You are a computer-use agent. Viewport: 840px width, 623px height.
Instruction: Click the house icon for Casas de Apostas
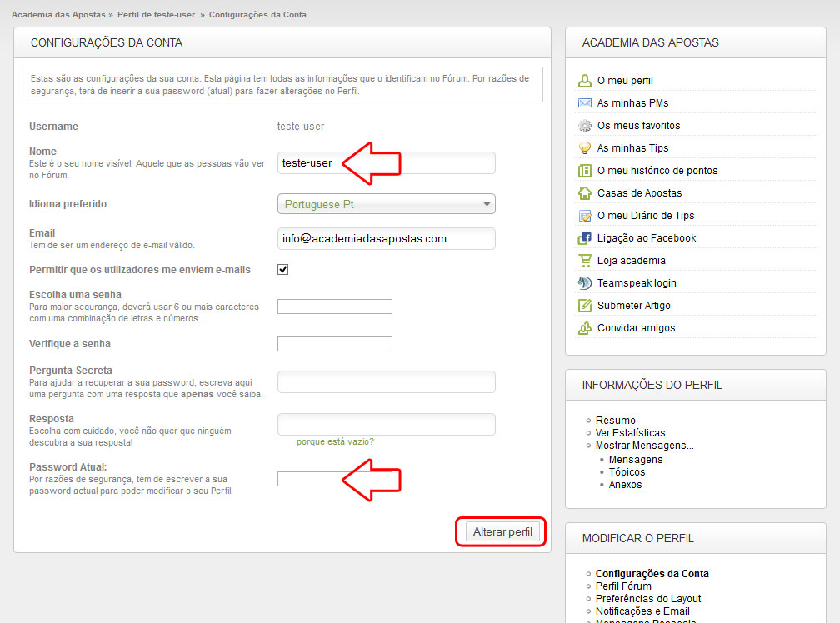pyautogui.click(x=584, y=193)
